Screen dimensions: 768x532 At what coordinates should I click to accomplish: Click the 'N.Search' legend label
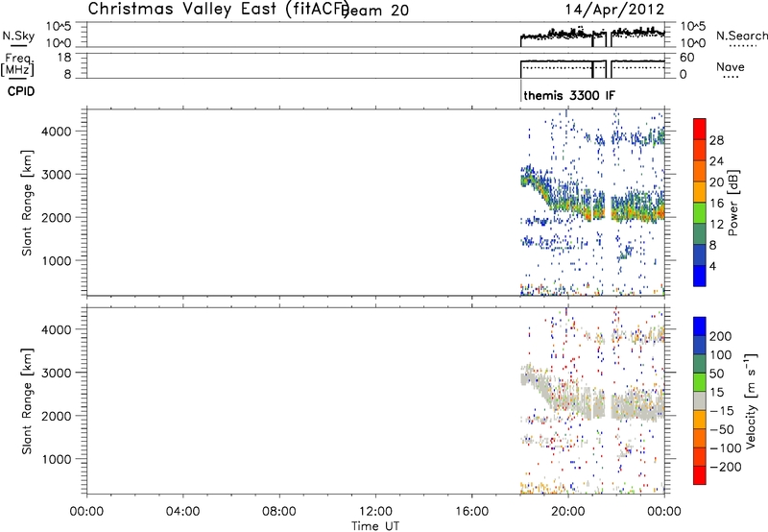click(x=741, y=36)
